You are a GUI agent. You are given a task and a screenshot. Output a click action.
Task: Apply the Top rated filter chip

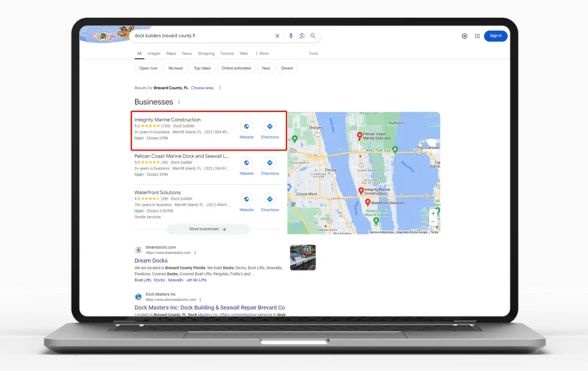click(x=202, y=68)
